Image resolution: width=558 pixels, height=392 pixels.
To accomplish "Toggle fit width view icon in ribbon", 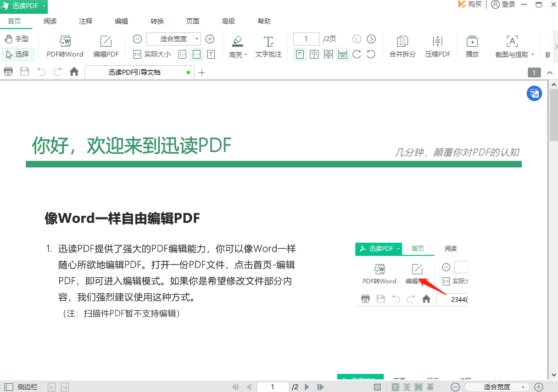I will pos(197,54).
